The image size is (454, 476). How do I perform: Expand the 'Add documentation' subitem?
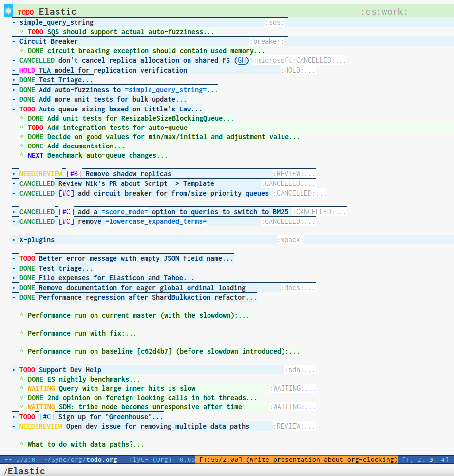click(86, 146)
